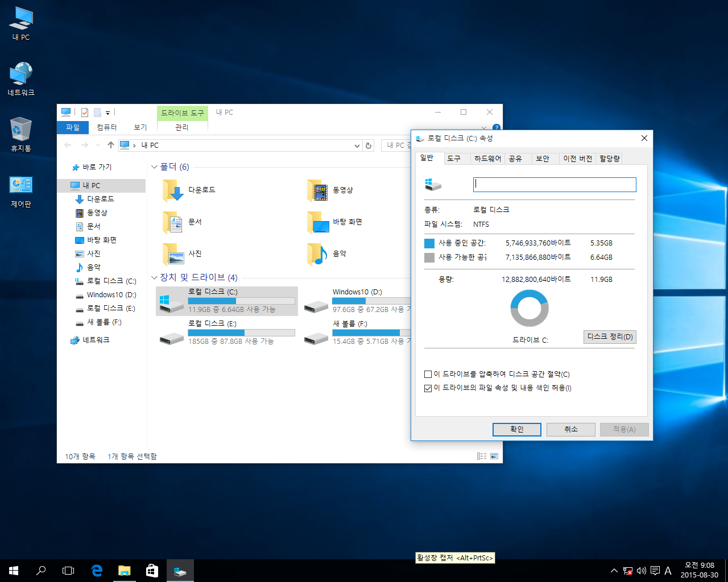728x582 pixels.
Task: Switch Explorer to large icons view
Action: pos(494,456)
